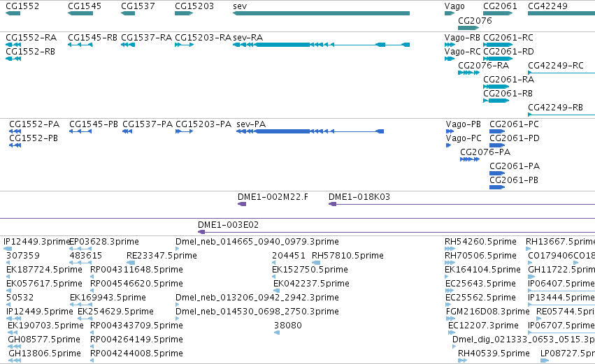Screen dimensions: 595x364
Task: Click the EK152750.5prime EST label
Action: coord(310,270)
